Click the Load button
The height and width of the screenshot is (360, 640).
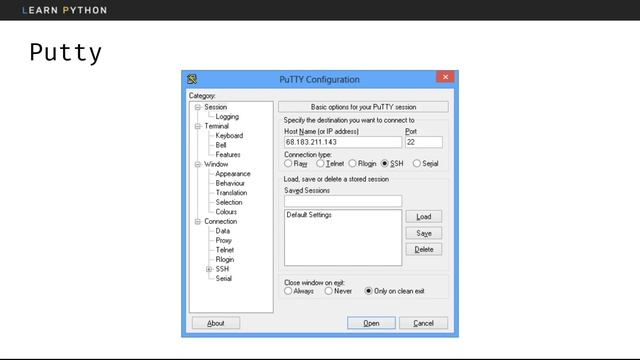click(x=424, y=217)
